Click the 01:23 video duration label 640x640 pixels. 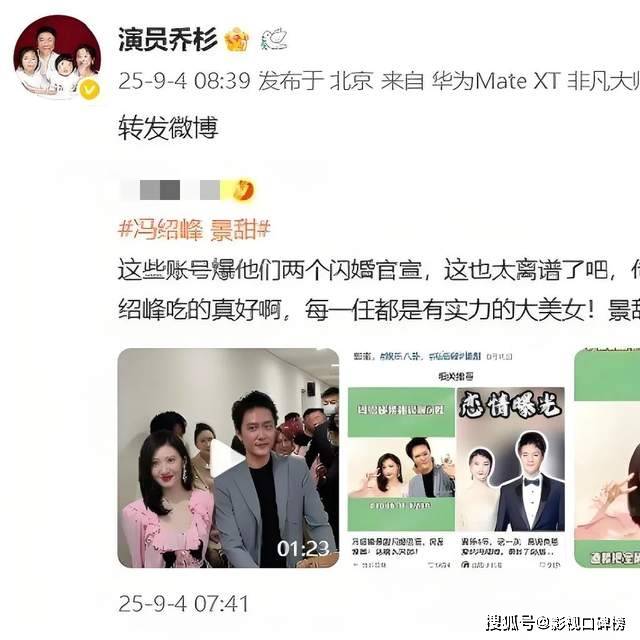(302, 549)
